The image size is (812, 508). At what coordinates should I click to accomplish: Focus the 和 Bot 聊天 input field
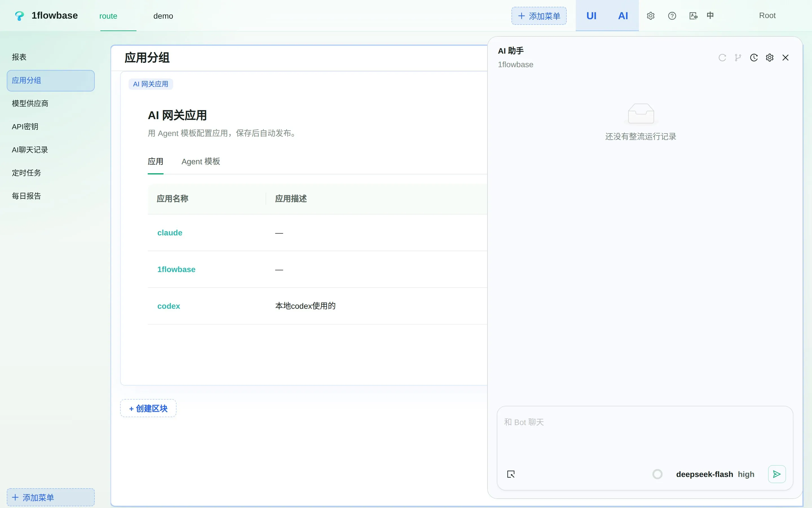(x=645, y=435)
